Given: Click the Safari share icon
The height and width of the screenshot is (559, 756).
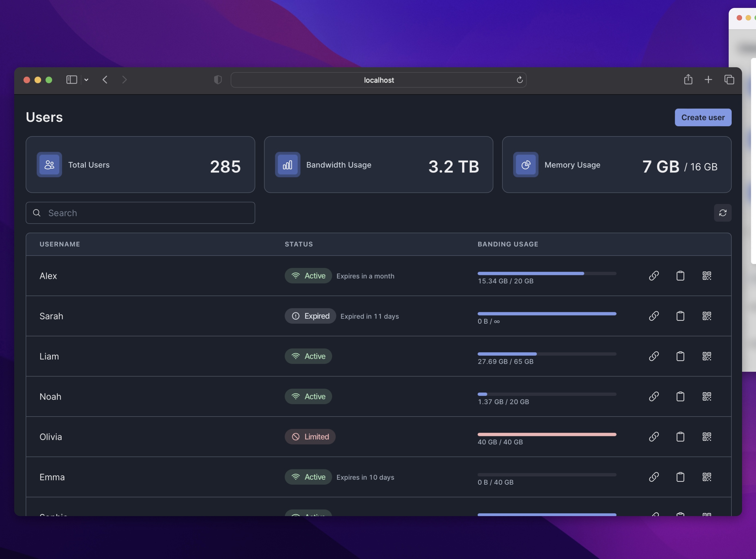Looking at the screenshot, I should coord(688,80).
